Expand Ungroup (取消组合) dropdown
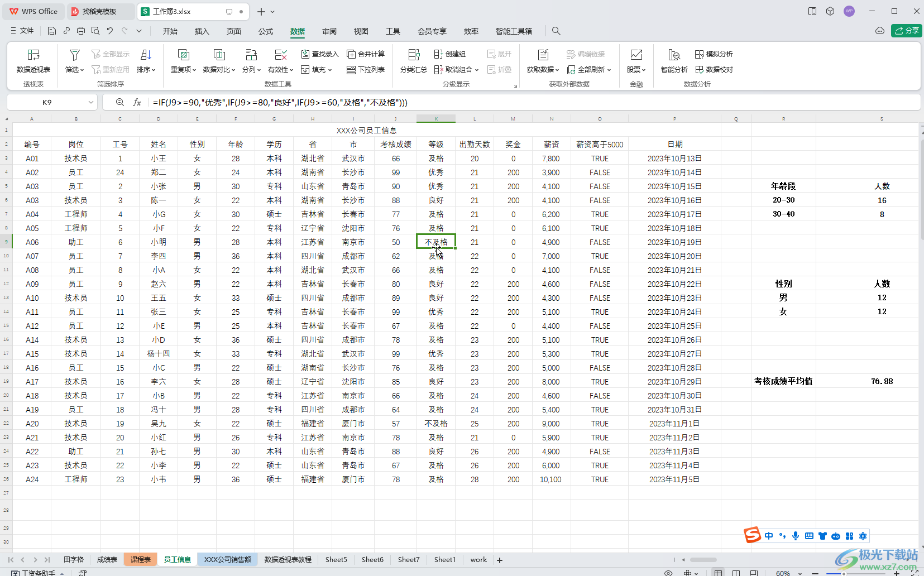This screenshot has width=924, height=576. [x=477, y=70]
